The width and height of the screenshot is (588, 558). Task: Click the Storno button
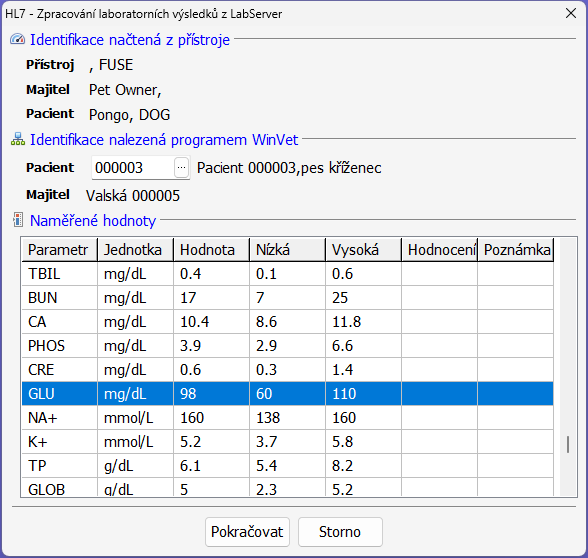click(x=340, y=532)
